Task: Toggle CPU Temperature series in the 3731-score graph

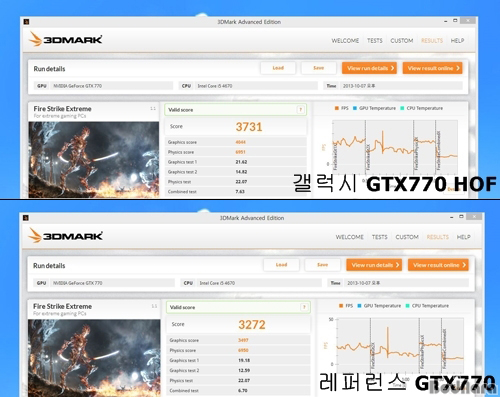Action: click(421, 108)
